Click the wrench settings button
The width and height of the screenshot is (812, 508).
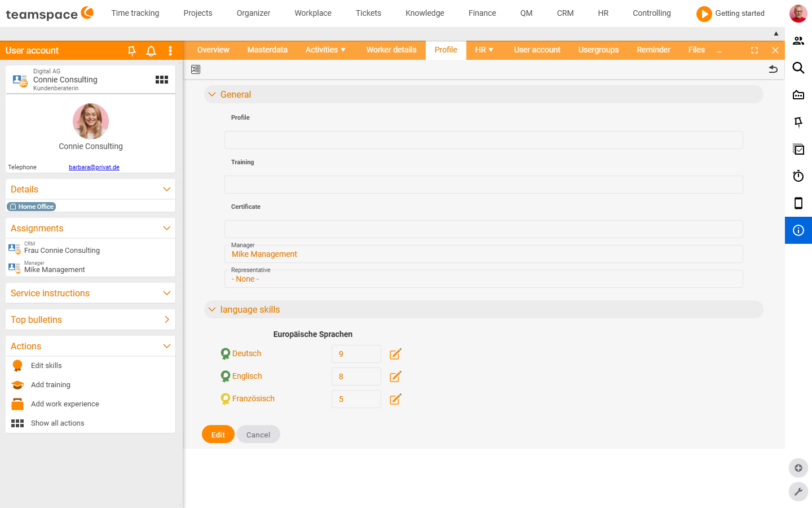click(798, 492)
